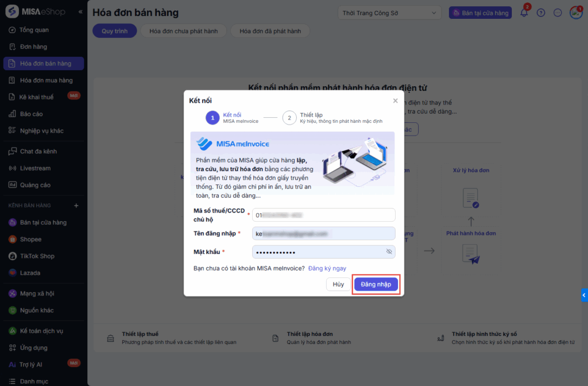
Task: Click the TikTok Shop channel icon
Action: pyautogui.click(x=13, y=256)
